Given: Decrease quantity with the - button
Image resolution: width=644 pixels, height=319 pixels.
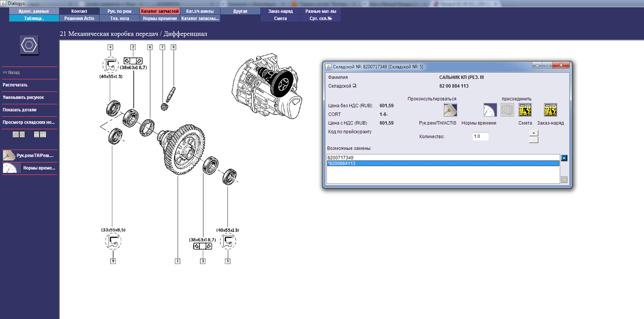Looking at the screenshot, I should [x=534, y=140].
